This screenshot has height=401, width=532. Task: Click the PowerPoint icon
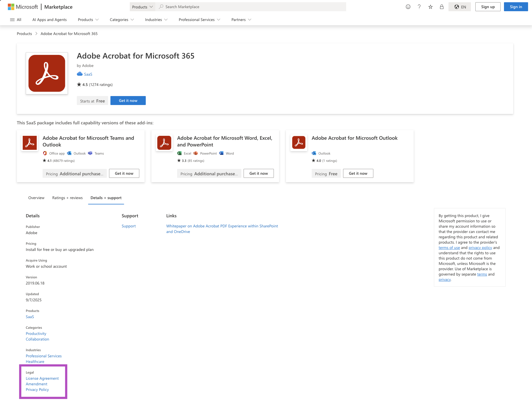pos(196,153)
